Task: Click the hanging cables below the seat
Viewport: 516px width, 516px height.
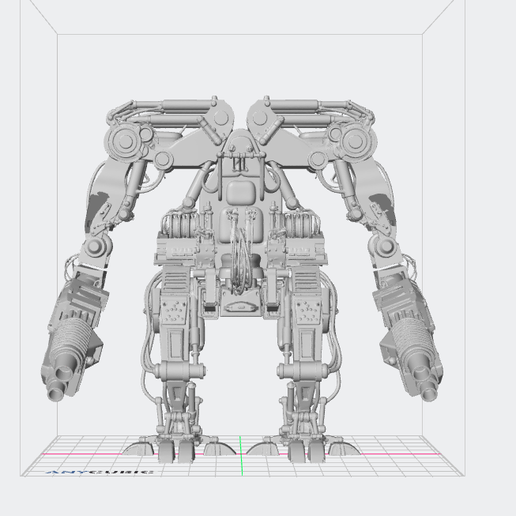Action: [x=239, y=257]
